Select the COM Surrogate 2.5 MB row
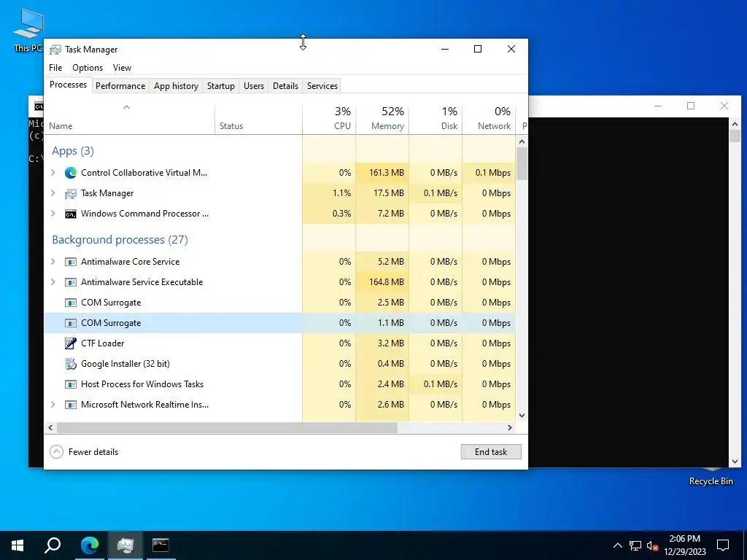Image resolution: width=747 pixels, height=560 pixels. (x=280, y=303)
